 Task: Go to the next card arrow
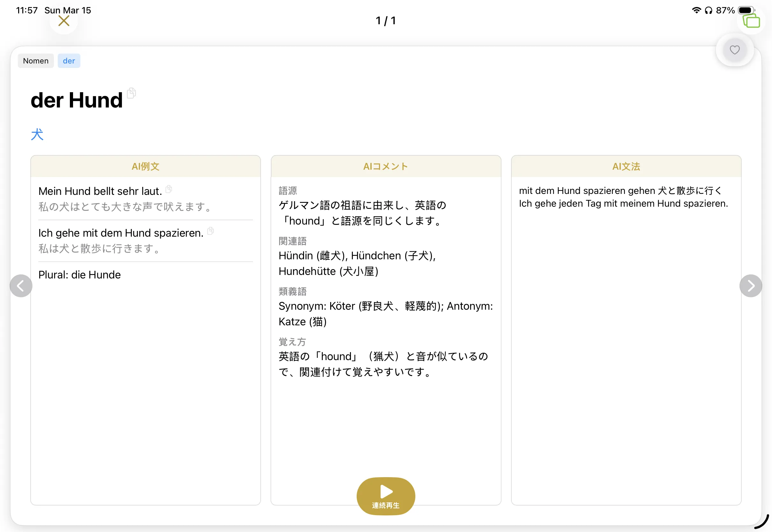point(750,286)
